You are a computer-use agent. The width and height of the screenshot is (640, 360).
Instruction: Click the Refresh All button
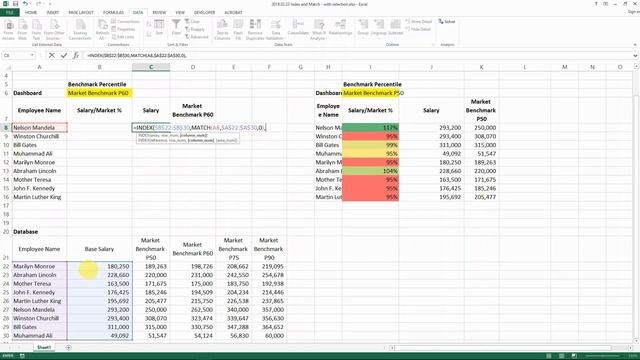click(x=102, y=30)
